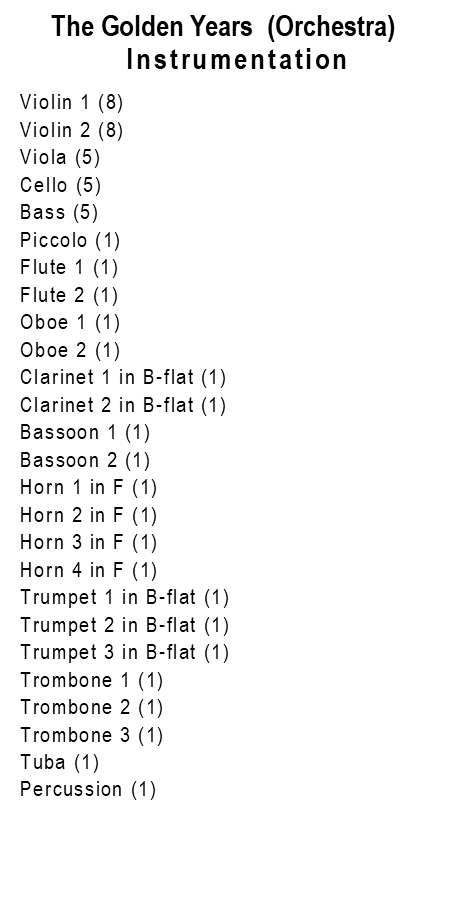This screenshot has width=450, height=900.
Task: Select the Bassoon 2 (1) entry
Action: (x=85, y=460)
